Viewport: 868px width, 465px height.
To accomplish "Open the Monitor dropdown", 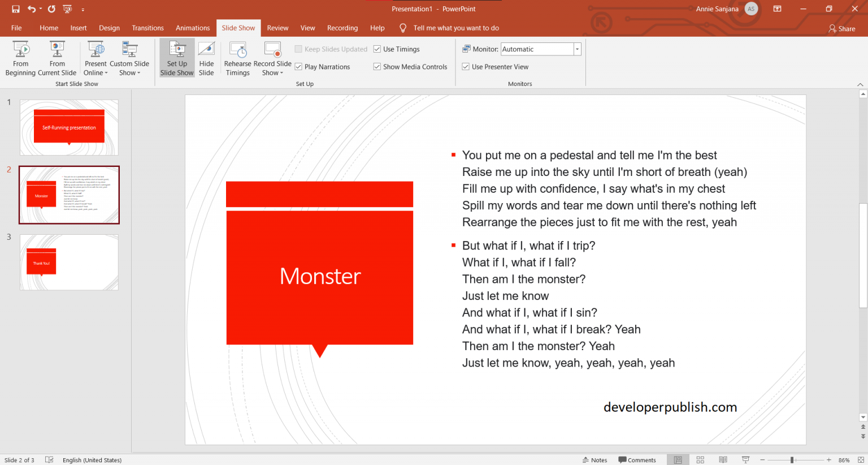I will coord(576,49).
